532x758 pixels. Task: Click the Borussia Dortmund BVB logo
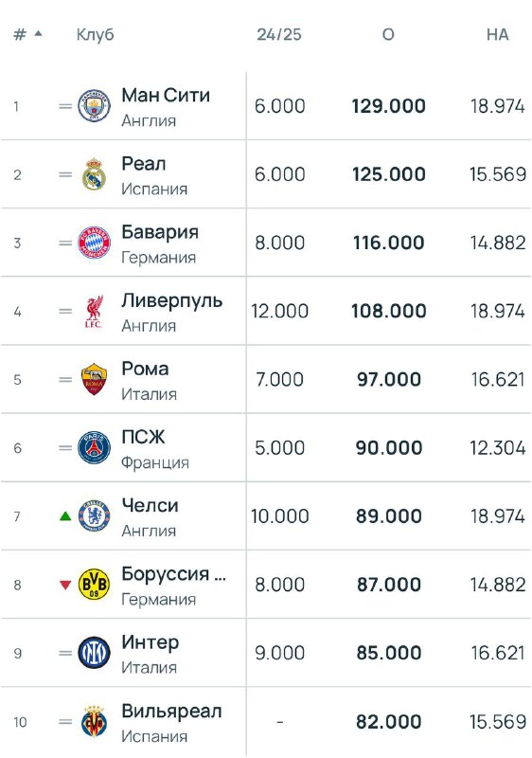coord(94,585)
